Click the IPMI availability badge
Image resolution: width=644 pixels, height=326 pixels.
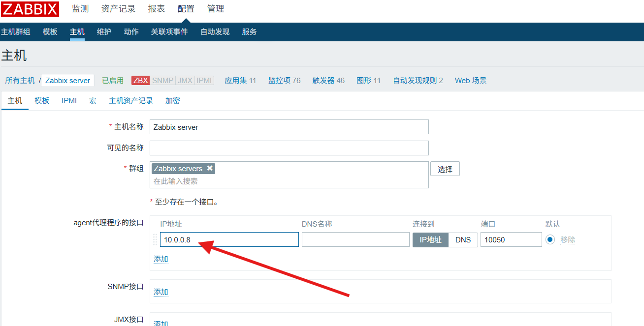(x=204, y=80)
